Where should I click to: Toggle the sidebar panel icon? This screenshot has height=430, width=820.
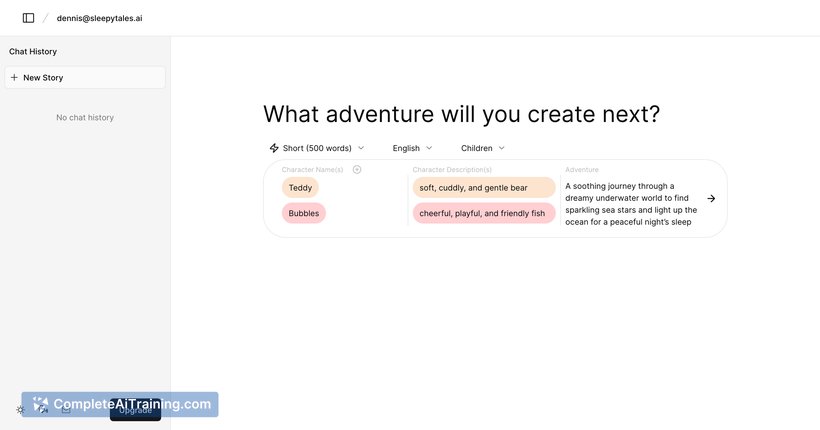point(29,18)
